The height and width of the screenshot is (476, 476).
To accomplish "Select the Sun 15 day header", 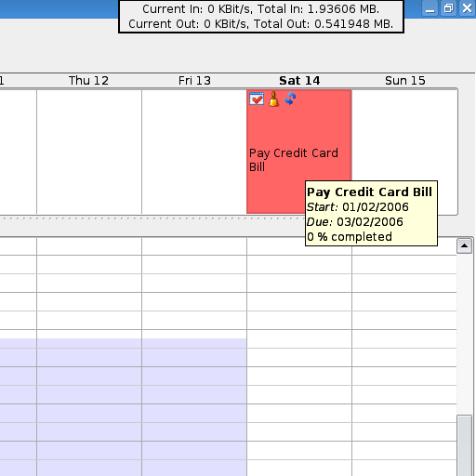I will coord(405,81).
